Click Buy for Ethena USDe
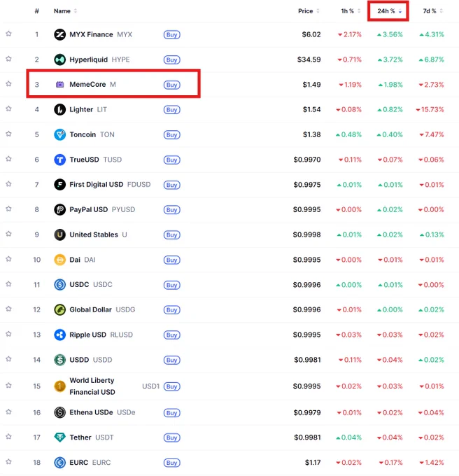 tap(171, 413)
